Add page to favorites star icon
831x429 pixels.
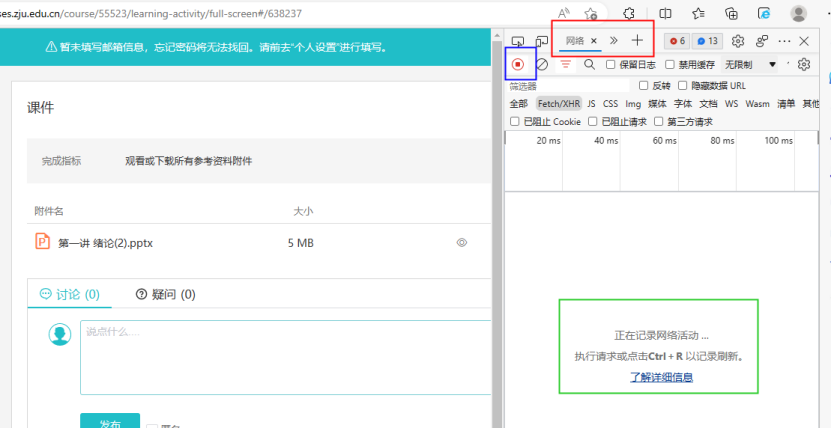pos(590,13)
